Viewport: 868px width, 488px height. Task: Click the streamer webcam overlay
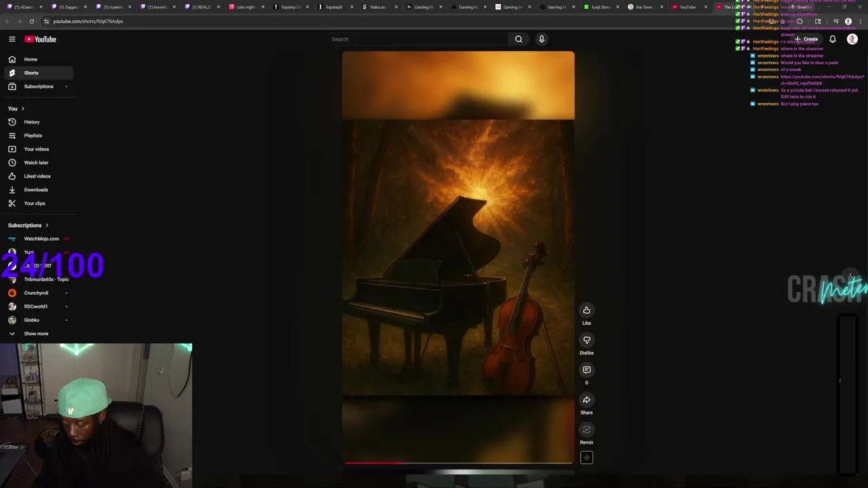coord(96,415)
